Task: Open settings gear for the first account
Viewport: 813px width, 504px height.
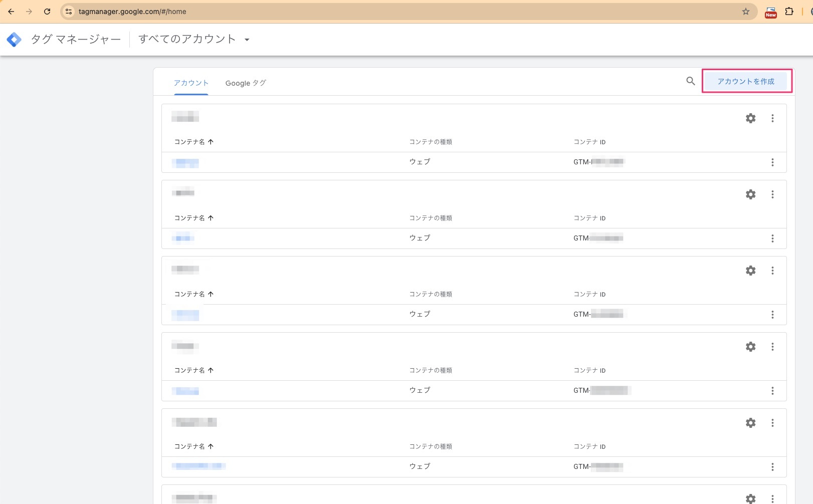Action: coord(750,118)
